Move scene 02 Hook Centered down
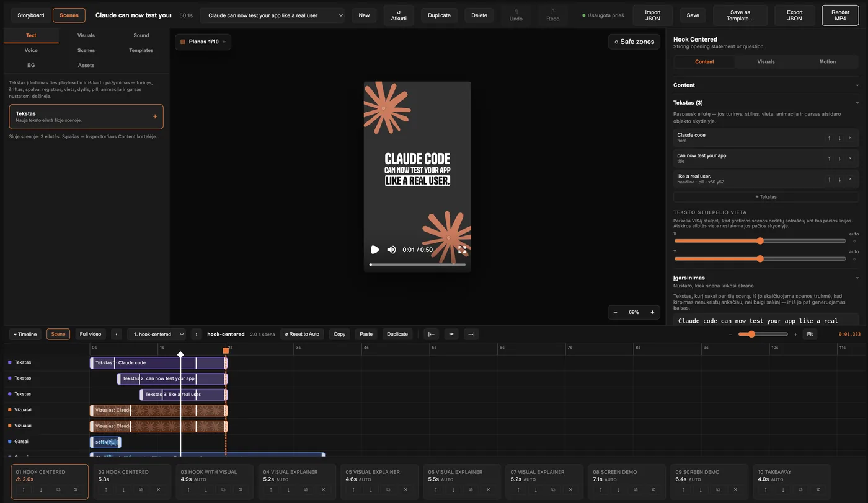The image size is (868, 503). pyautogui.click(x=123, y=490)
